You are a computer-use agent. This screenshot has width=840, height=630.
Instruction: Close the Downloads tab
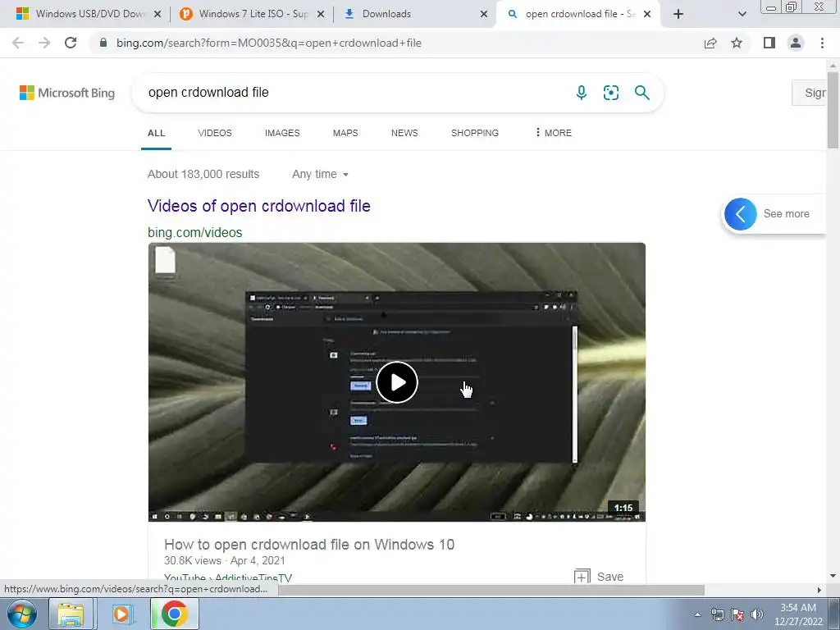(484, 14)
